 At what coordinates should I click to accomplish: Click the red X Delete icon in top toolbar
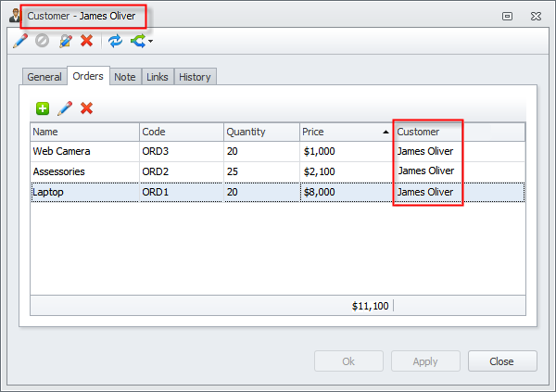tap(86, 41)
